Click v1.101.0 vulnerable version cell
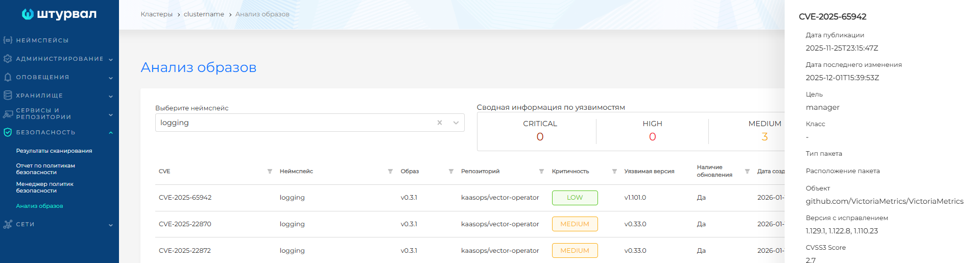Screen dimensions: 980x263 coord(635,198)
